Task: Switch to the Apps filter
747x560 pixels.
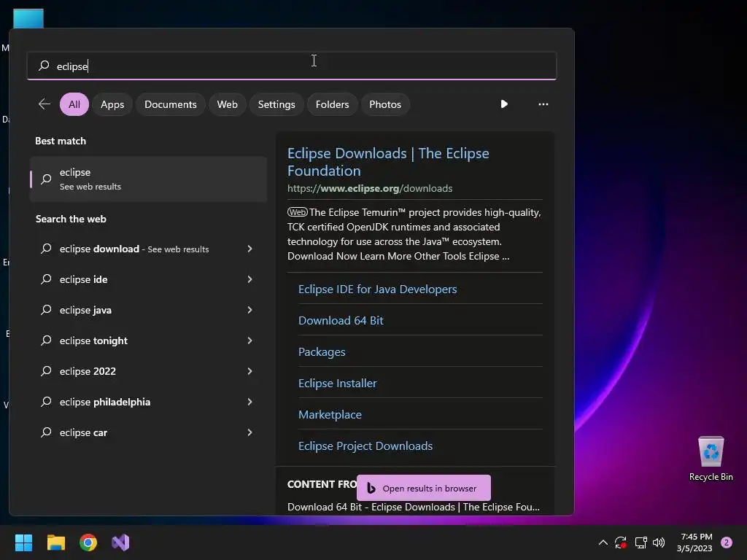Action: point(112,104)
